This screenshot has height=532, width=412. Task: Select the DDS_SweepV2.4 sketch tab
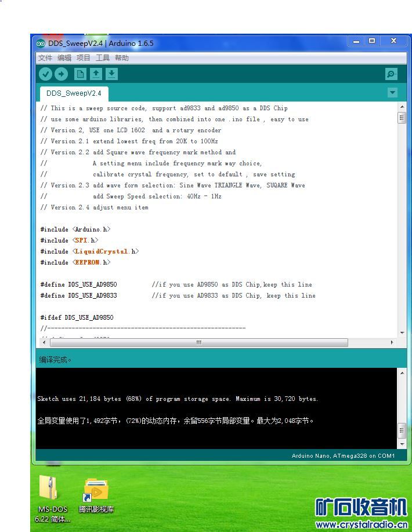(74, 93)
